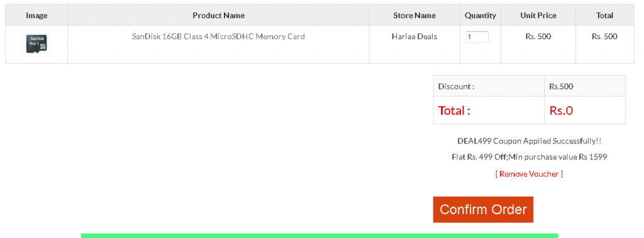The height and width of the screenshot is (238, 644).
Task: Click the Unit Price column header
Action: coord(538,16)
